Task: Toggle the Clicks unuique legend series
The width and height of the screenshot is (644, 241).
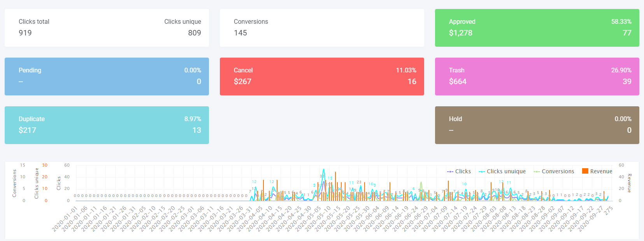Action: tap(506, 171)
